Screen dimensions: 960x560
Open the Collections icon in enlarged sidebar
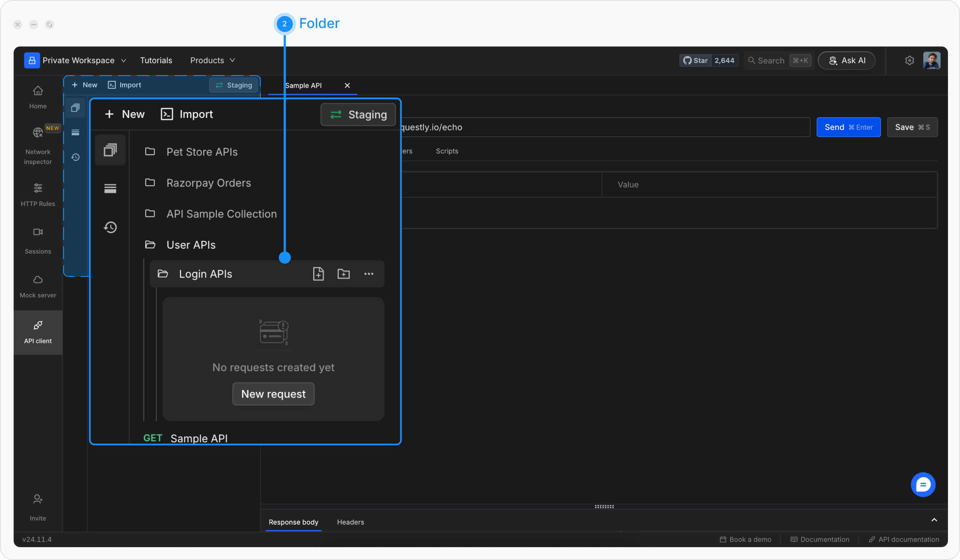(x=110, y=150)
